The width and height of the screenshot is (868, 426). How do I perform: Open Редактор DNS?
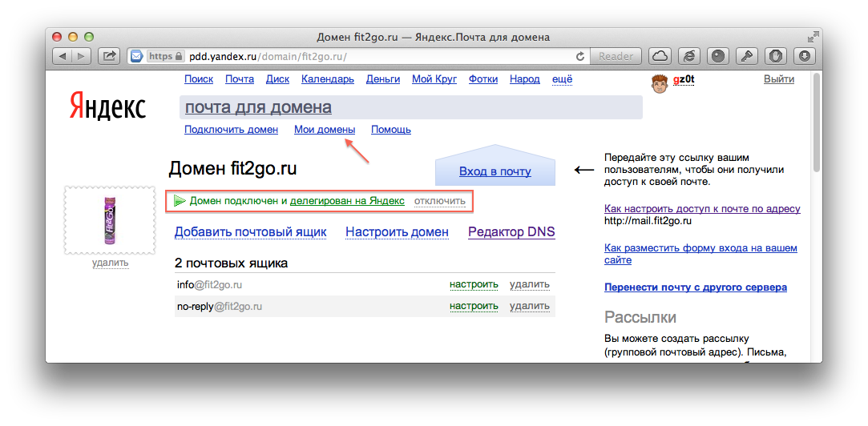[511, 231]
